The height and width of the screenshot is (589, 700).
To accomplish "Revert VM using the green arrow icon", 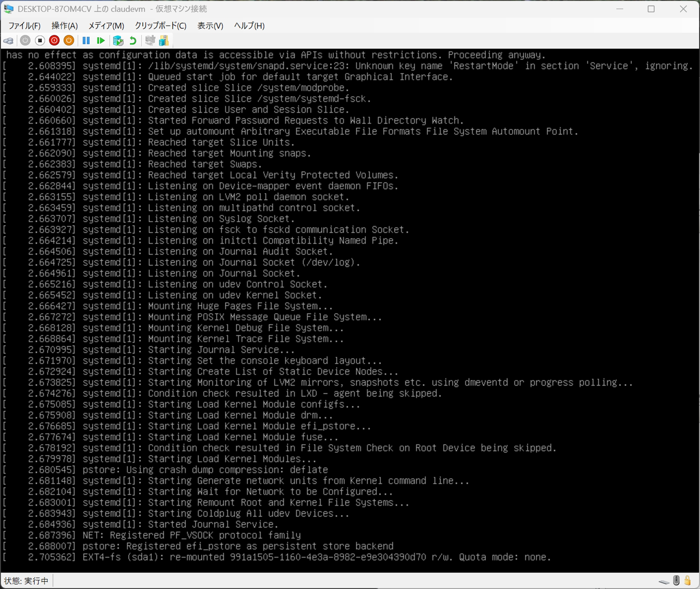I will coord(133,40).
